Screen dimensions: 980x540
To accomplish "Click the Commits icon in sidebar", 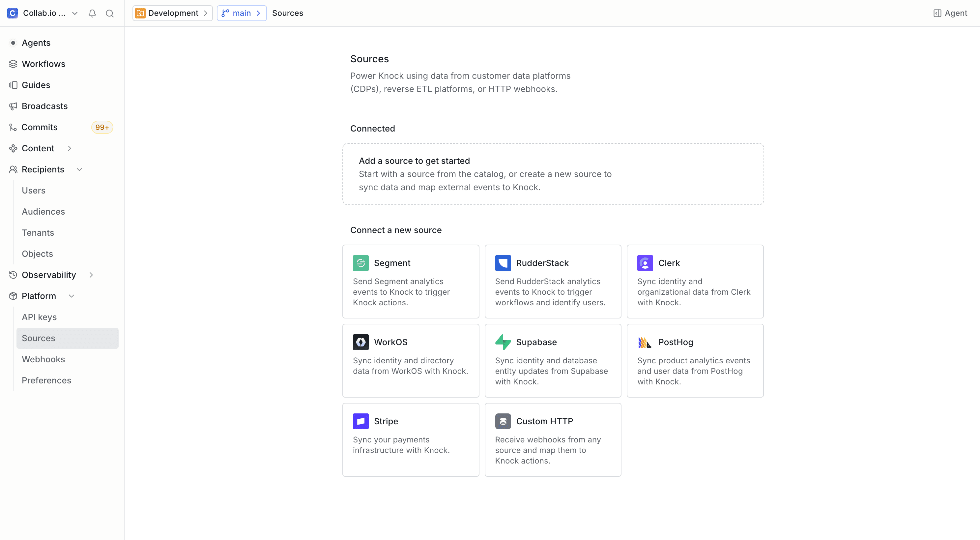I will tap(13, 127).
